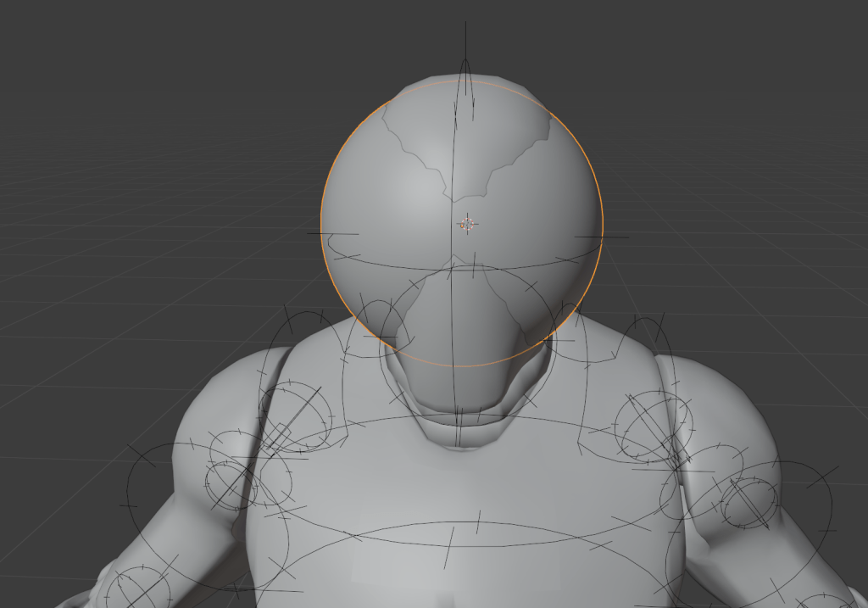868x608 pixels.
Task: Click the 3D cursor on the head
Action: 467,224
